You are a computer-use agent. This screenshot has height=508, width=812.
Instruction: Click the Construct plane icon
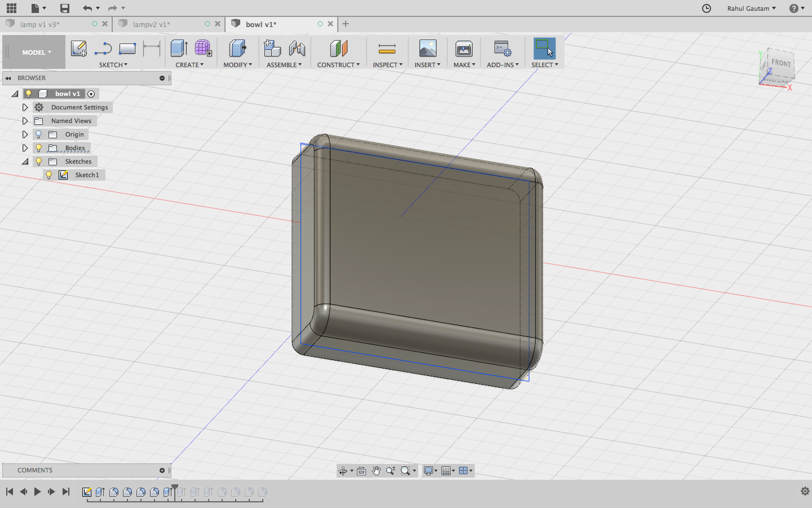[338, 49]
